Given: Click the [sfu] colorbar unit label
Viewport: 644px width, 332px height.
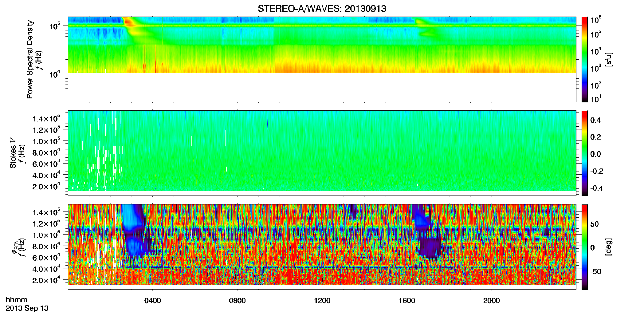Looking at the screenshot, I should click(x=609, y=60).
